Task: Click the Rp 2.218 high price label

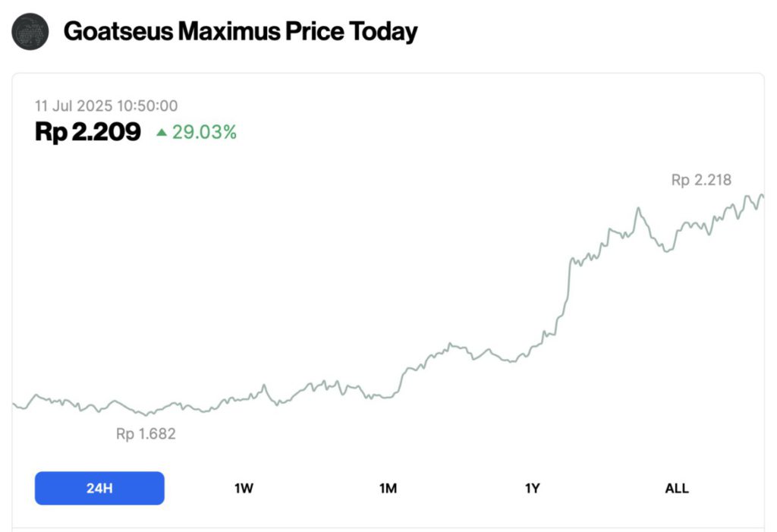Action: 701,180
